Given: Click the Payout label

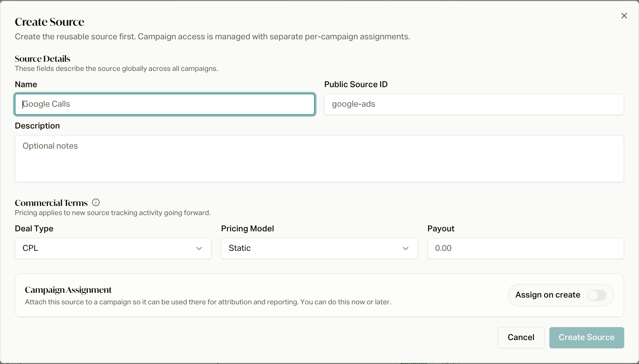Looking at the screenshot, I should tap(441, 229).
